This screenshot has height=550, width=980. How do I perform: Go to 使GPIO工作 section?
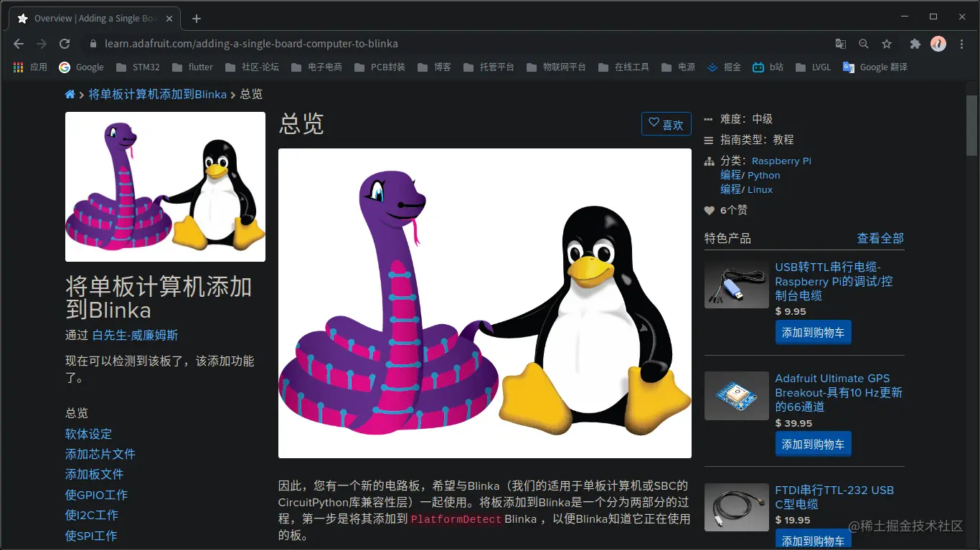[x=96, y=495]
